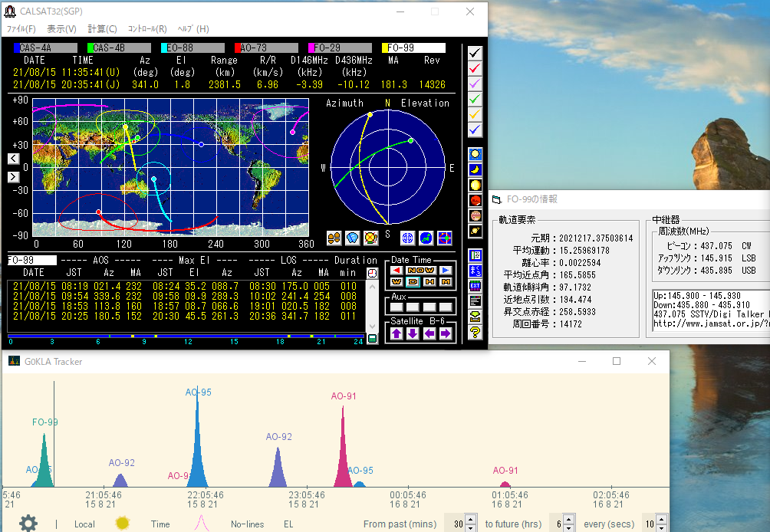The width and height of the screenshot is (770, 532).
Task: Toggle the green checkmark satellite checkbox
Action: [x=475, y=99]
